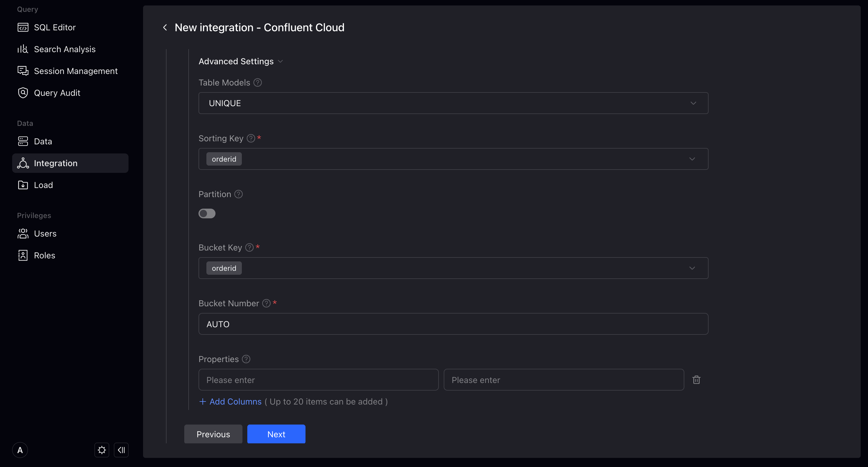868x467 pixels.
Task: Delete the Properties row with the trash icon
Action: (696, 380)
